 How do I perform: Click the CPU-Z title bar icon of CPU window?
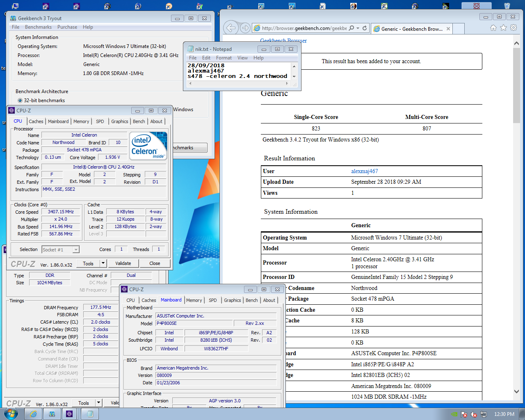(12, 111)
